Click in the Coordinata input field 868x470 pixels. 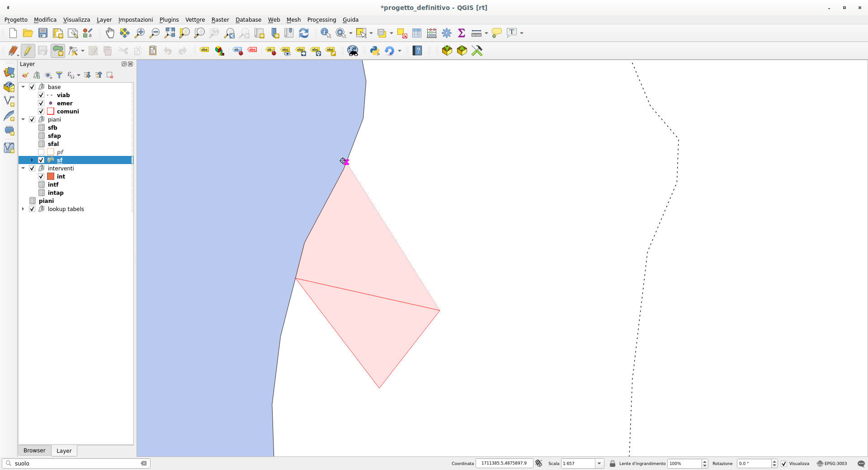504,464
